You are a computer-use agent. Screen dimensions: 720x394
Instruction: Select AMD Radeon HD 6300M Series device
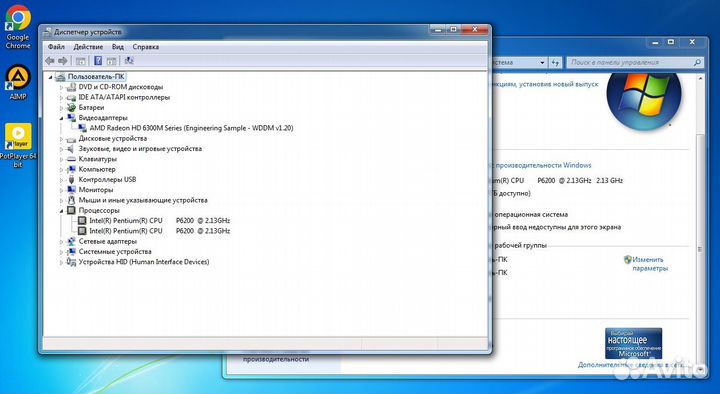191,128
